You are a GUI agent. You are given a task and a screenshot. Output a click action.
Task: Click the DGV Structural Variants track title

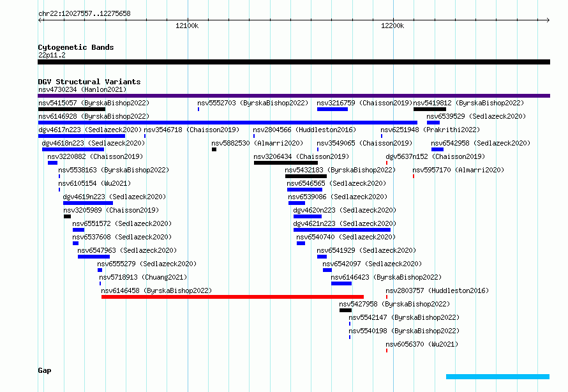point(89,82)
